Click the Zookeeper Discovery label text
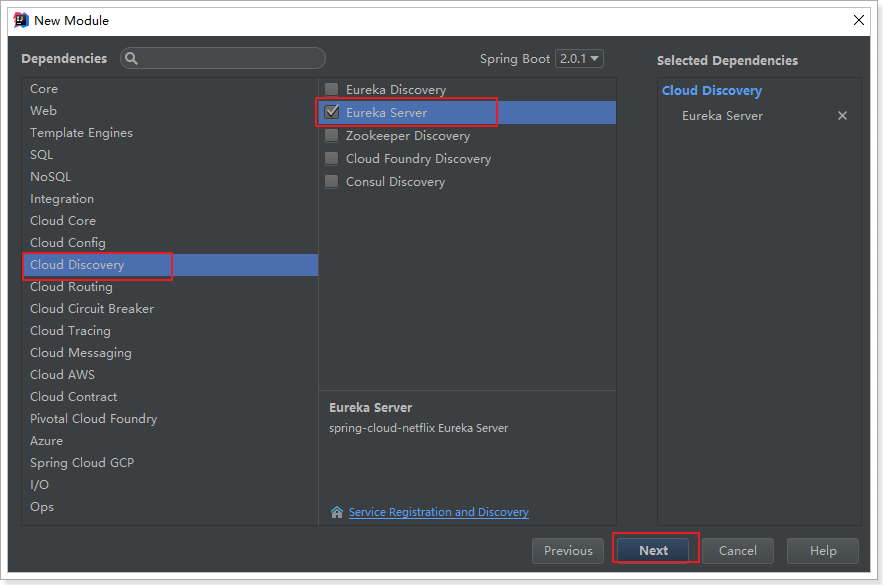The height and width of the screenshot is (585, 883). tap(408, 136)
